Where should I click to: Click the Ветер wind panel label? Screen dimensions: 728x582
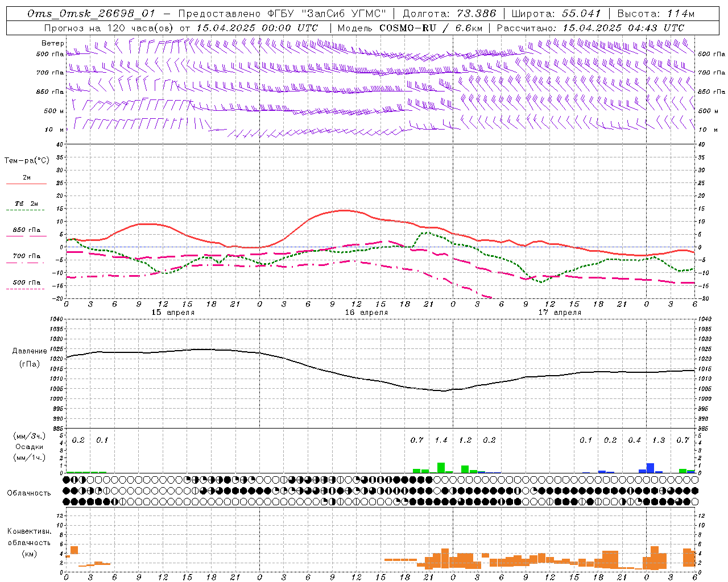point(53,43)
